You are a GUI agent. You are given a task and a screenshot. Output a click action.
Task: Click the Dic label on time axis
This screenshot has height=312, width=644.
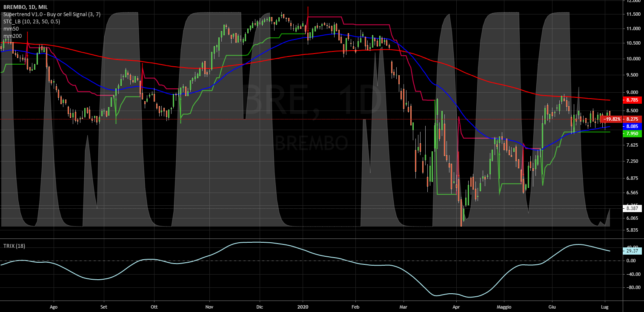coord(260,306)
